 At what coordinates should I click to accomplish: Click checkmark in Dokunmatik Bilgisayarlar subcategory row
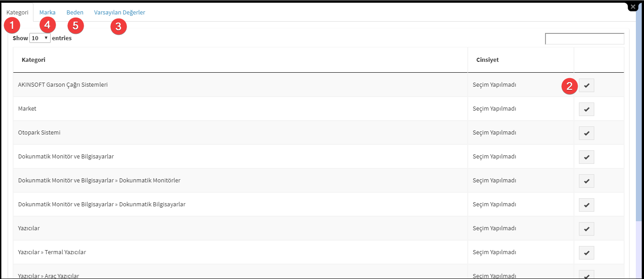coord(587,205)
